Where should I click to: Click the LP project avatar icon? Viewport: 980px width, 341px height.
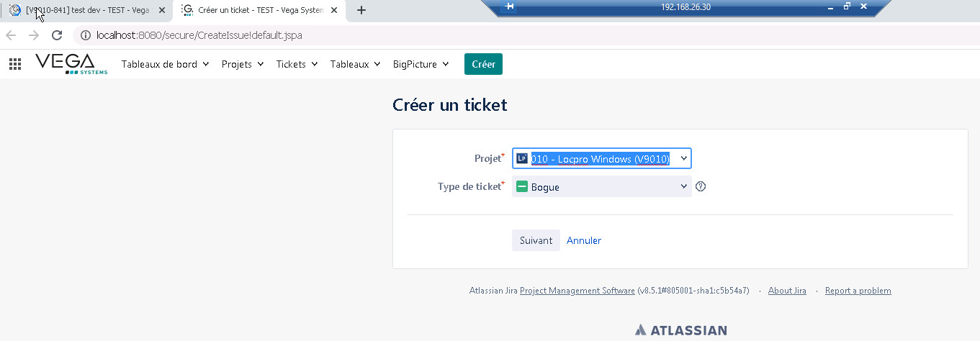(522, 158)
